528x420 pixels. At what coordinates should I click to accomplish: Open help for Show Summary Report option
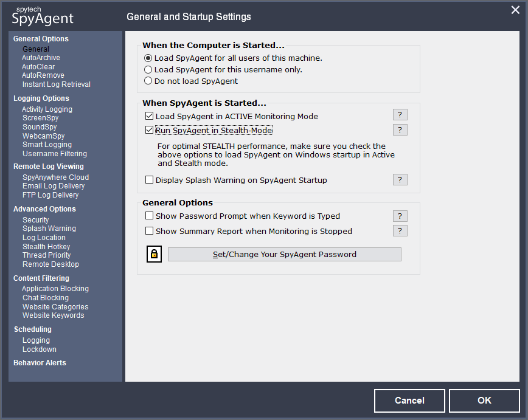400,231
